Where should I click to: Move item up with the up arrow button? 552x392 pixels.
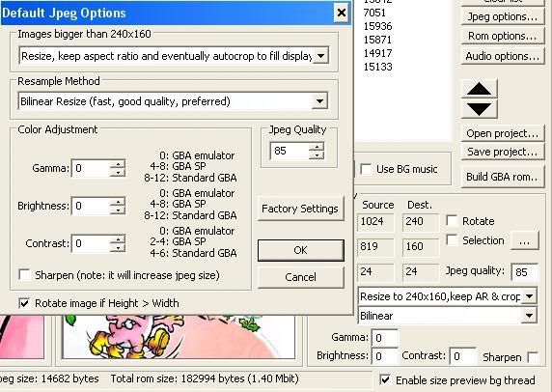pos(479,89)
